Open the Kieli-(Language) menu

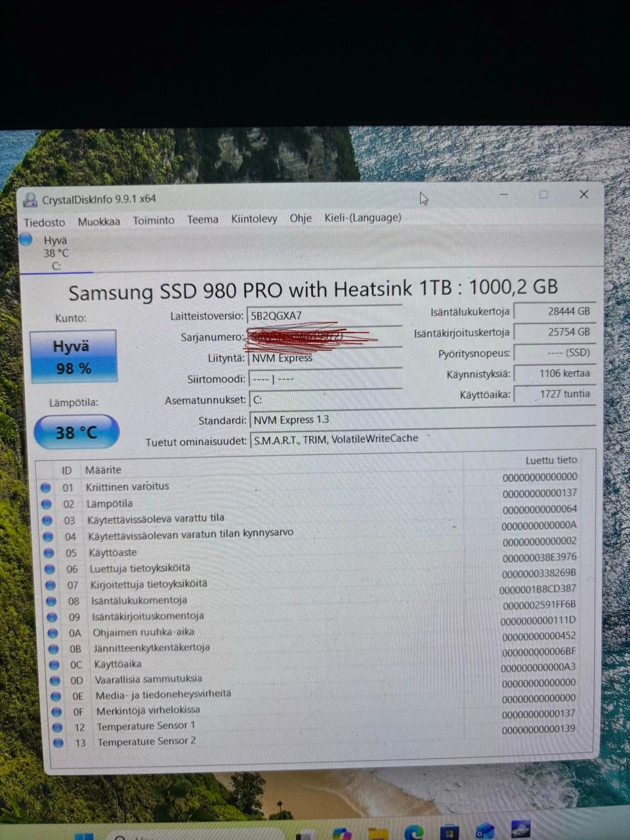coord(363,217)
